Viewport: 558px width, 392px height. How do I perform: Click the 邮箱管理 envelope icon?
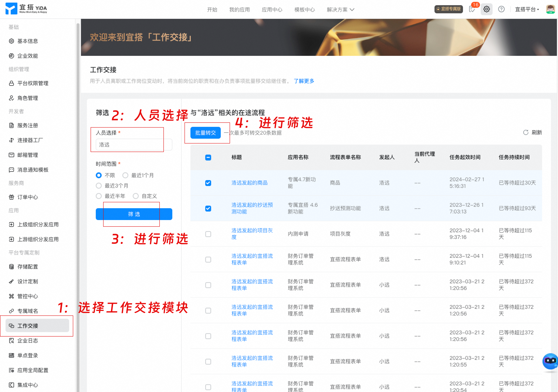click(11, 155)
